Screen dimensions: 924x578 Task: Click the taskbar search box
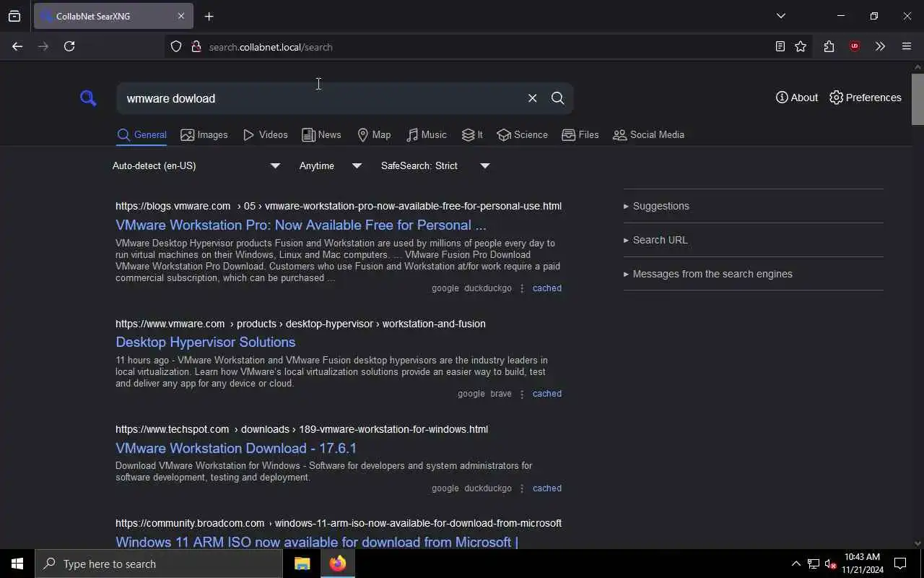[x=159, y=564]
